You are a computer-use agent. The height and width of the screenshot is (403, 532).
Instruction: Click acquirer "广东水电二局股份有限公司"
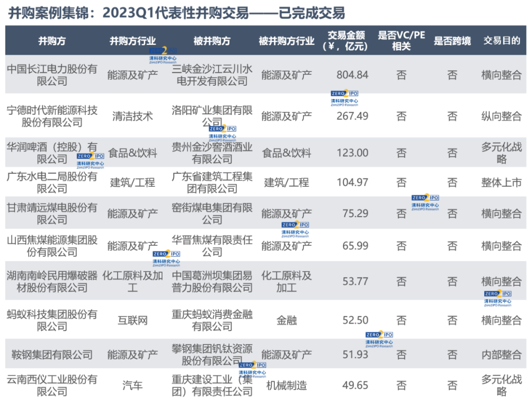pyautogui.click(x=52, y=182)
